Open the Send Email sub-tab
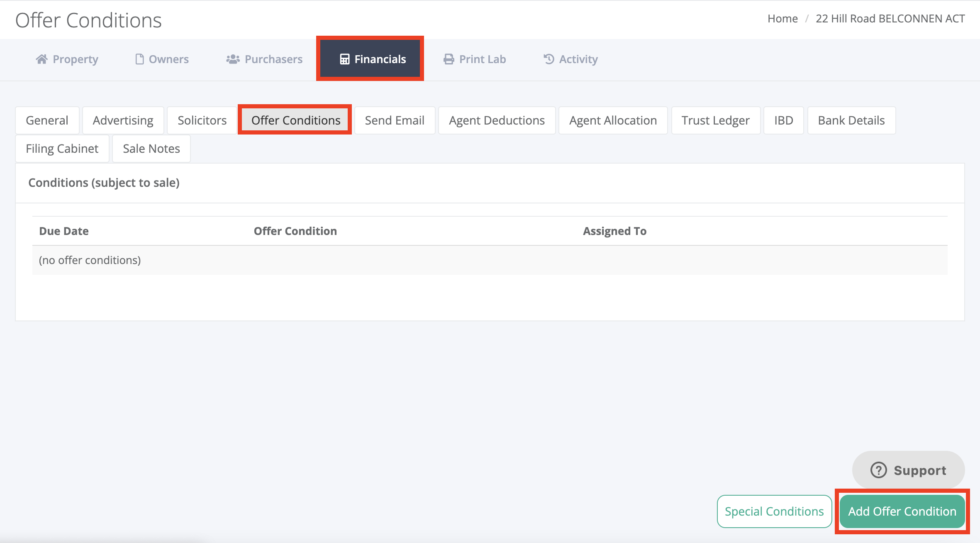This screenshot has height=543, width=980. click(x=395, y=120)
